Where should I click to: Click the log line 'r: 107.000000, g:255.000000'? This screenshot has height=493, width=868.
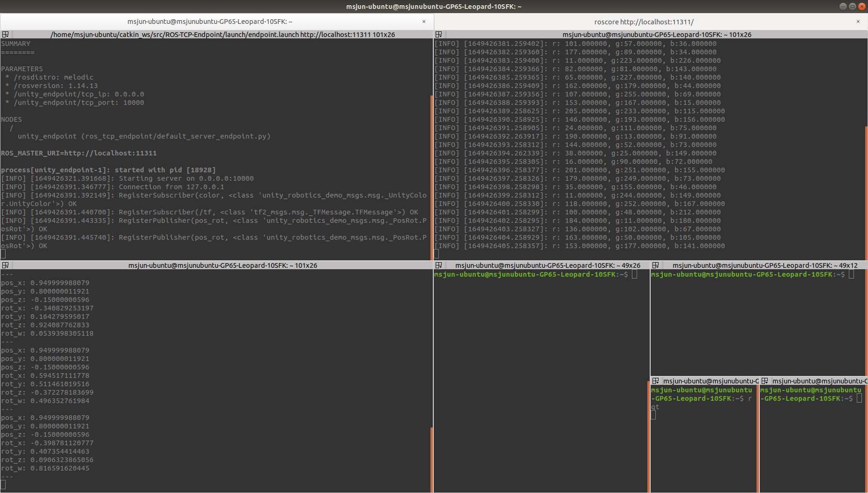pos(578,94)
